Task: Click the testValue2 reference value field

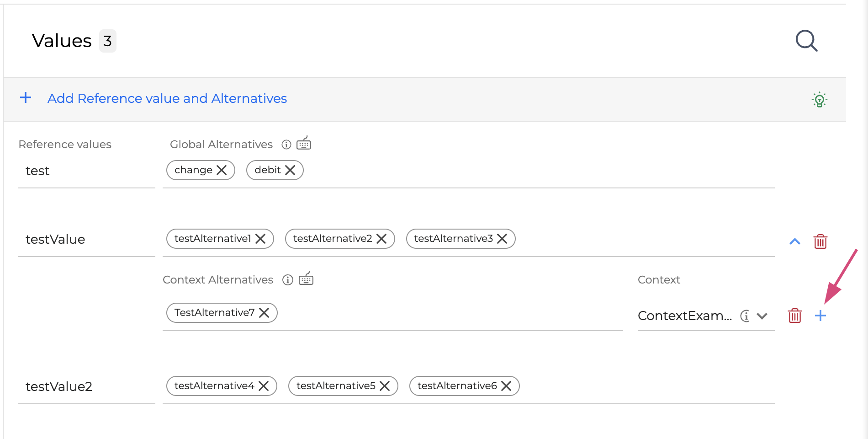Action: click(86, 387)
